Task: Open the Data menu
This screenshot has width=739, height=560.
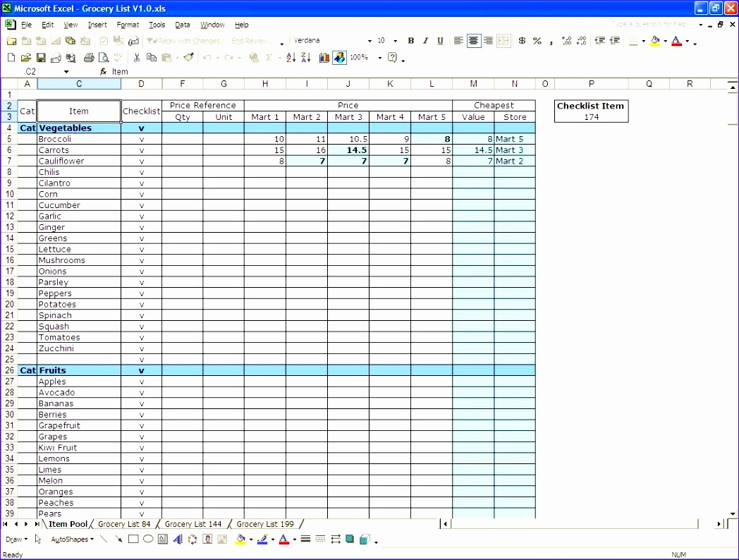Action: coord(183,25)
